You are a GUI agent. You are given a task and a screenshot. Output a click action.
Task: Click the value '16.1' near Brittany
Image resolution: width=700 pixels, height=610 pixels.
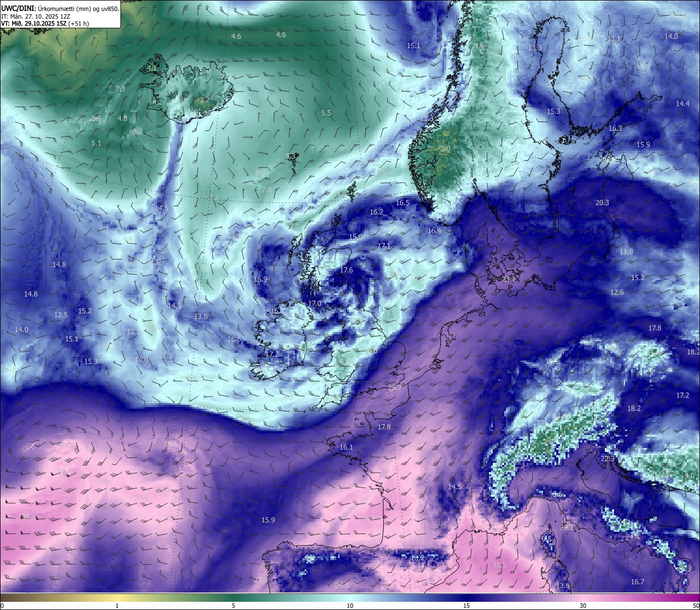346,447
